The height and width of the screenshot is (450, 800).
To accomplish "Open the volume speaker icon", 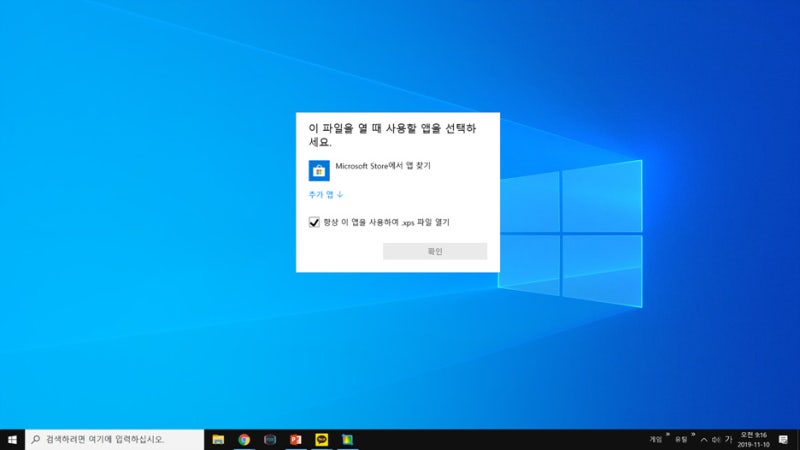I will pyautogui.click(x=716, y=439).
